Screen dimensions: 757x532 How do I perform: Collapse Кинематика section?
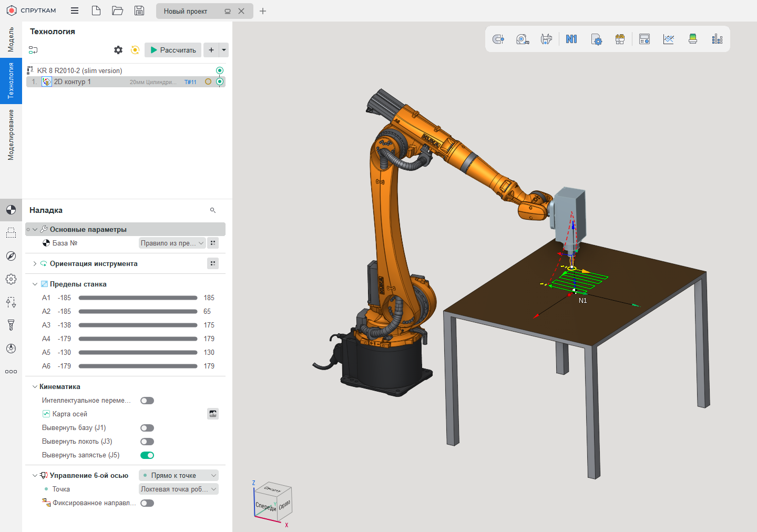35,386
